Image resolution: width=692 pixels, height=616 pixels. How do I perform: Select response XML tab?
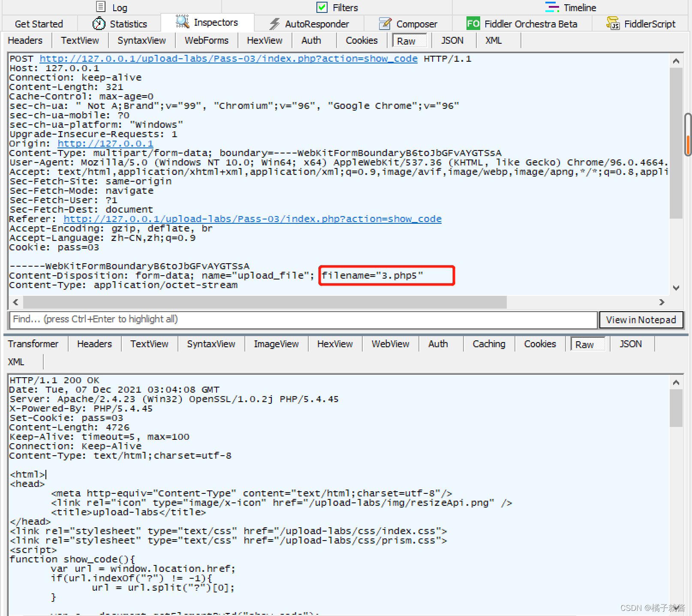[16, 362]
